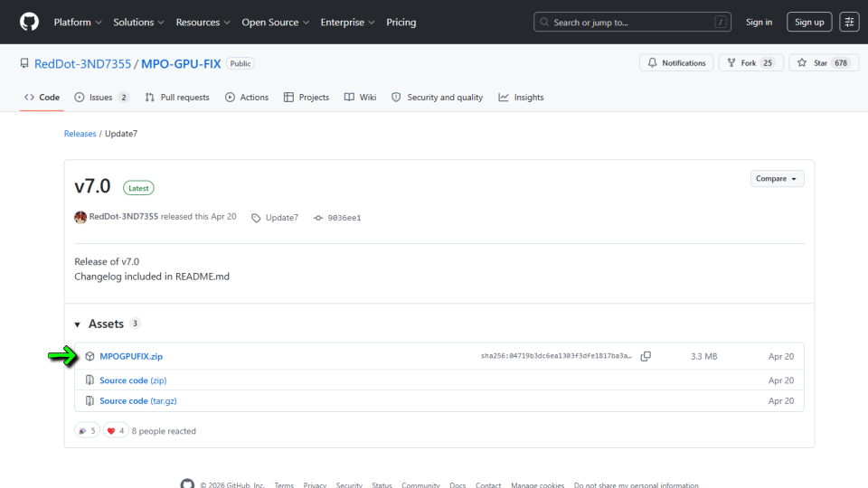Expand the Platform menu
The height and width of the screenshot is (488, 868).
pyautogui.click(x=78, y=22)
